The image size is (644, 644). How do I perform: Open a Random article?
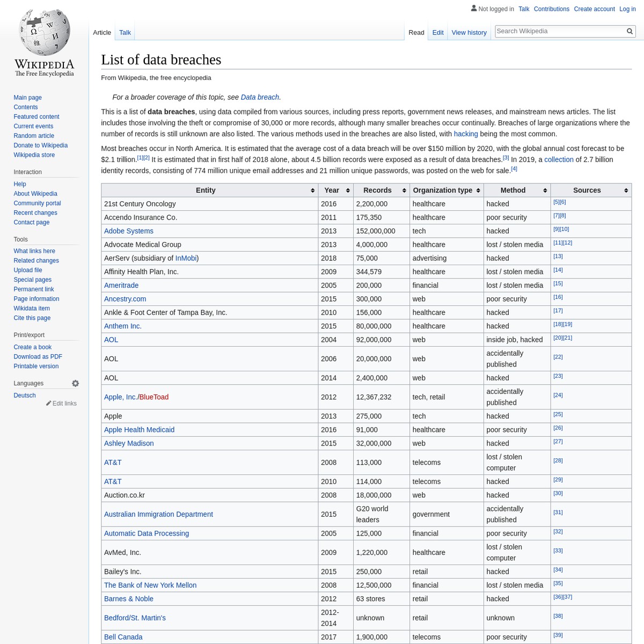point(34,136)
